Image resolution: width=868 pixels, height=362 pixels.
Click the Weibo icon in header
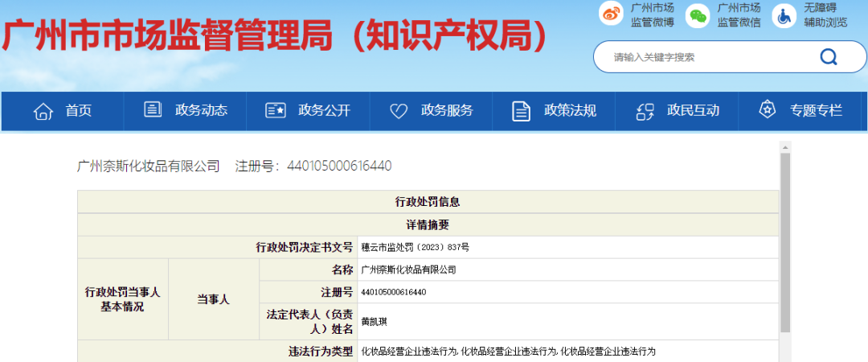pyautogui.click(x=611, y=15)
